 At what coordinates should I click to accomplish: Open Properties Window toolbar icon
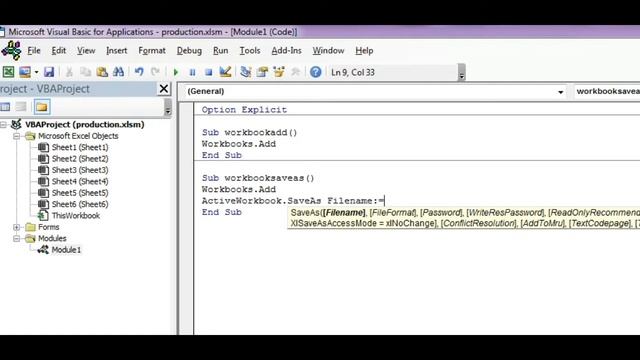[262, 72]
